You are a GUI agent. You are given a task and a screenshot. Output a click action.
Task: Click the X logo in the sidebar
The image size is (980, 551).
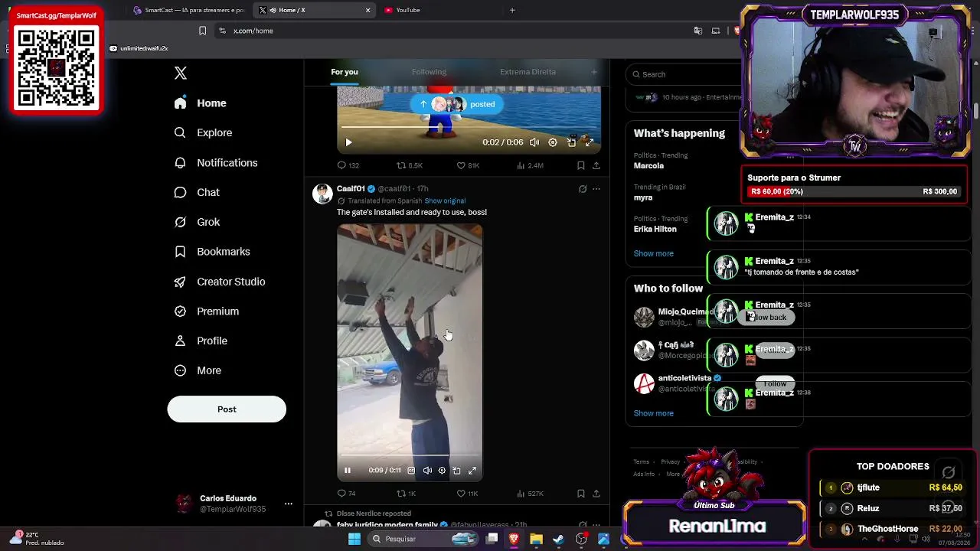tap(181, 73)
